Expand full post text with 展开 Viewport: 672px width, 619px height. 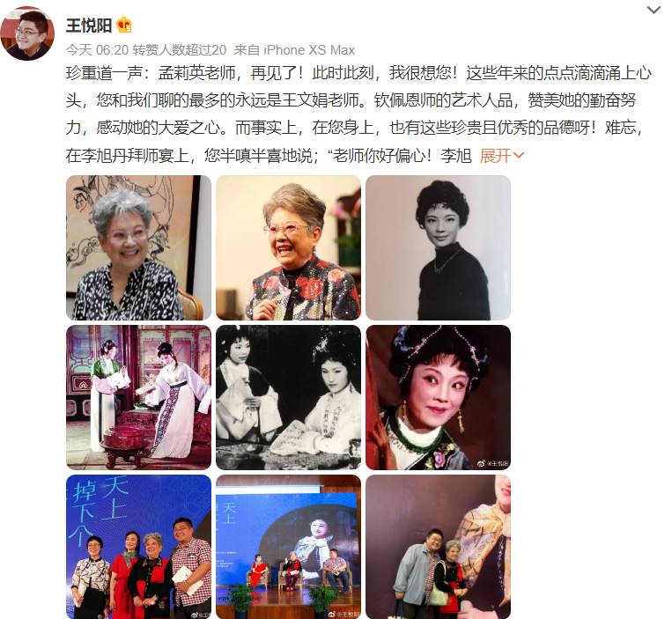coord(501,156)
